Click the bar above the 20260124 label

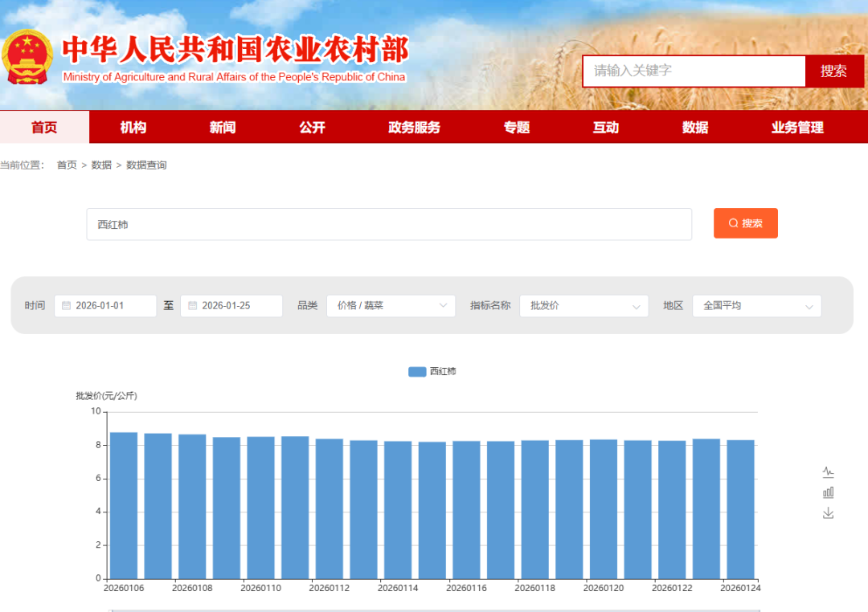pos(741,510)
